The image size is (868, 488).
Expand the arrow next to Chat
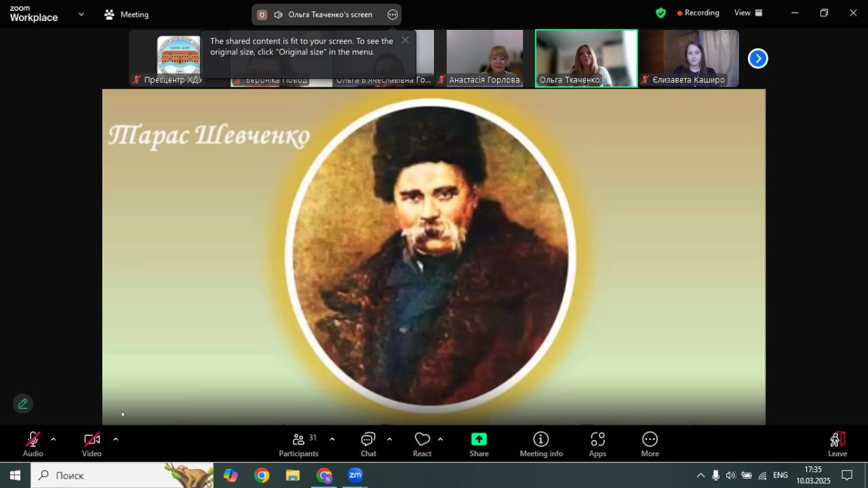[389, 439]
